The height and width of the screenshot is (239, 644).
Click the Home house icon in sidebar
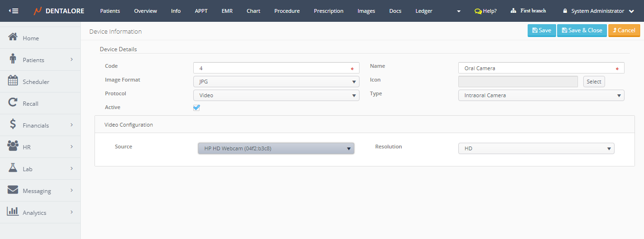tap(13, 37)
